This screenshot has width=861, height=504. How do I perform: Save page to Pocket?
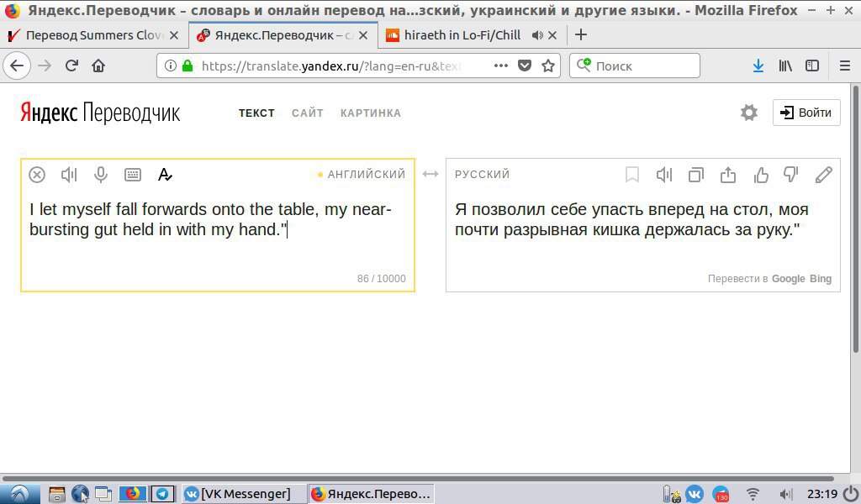point(525,66)
